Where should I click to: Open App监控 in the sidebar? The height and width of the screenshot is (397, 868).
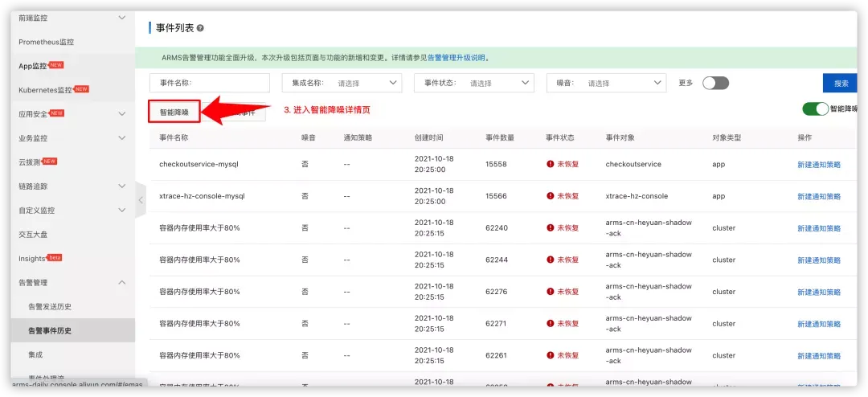33,66
